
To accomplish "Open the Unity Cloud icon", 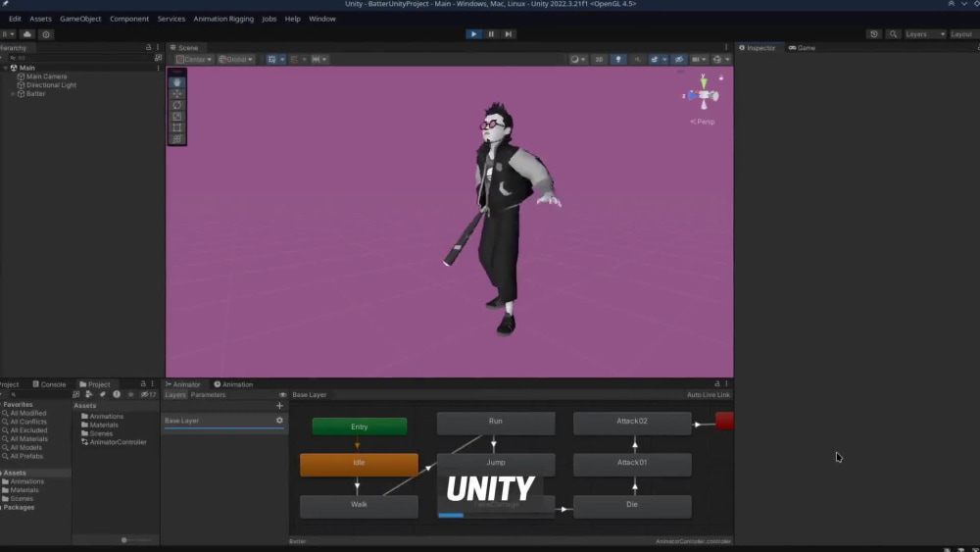I will pyautogui.click(x=26, y=34).
